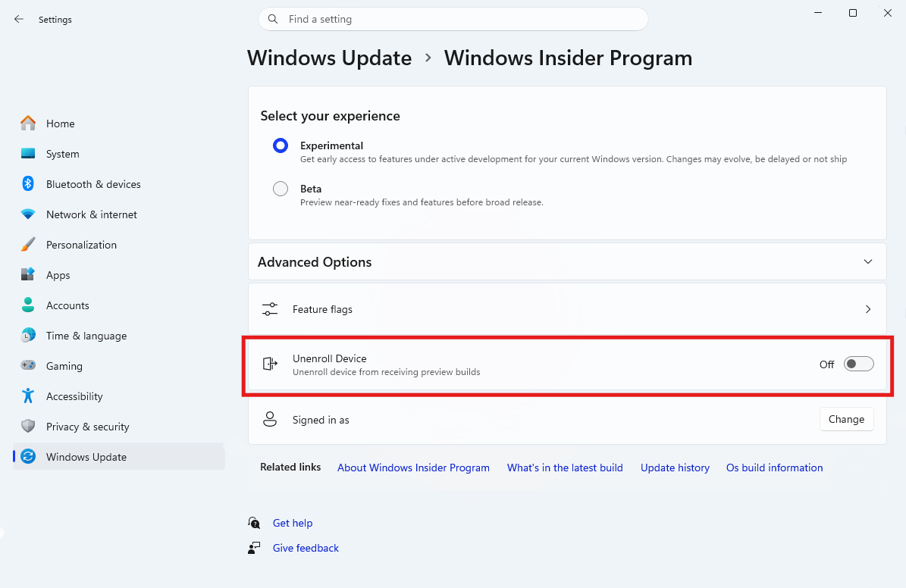
Task: Click the Network wifi icon
Action: tap(28, 214)
